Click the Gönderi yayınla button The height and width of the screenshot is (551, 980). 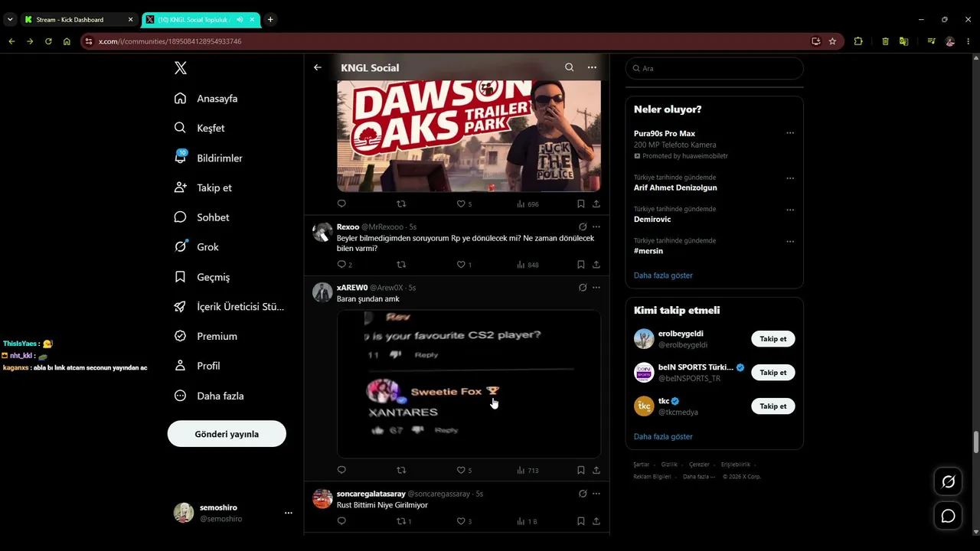[x=227, y=434]
